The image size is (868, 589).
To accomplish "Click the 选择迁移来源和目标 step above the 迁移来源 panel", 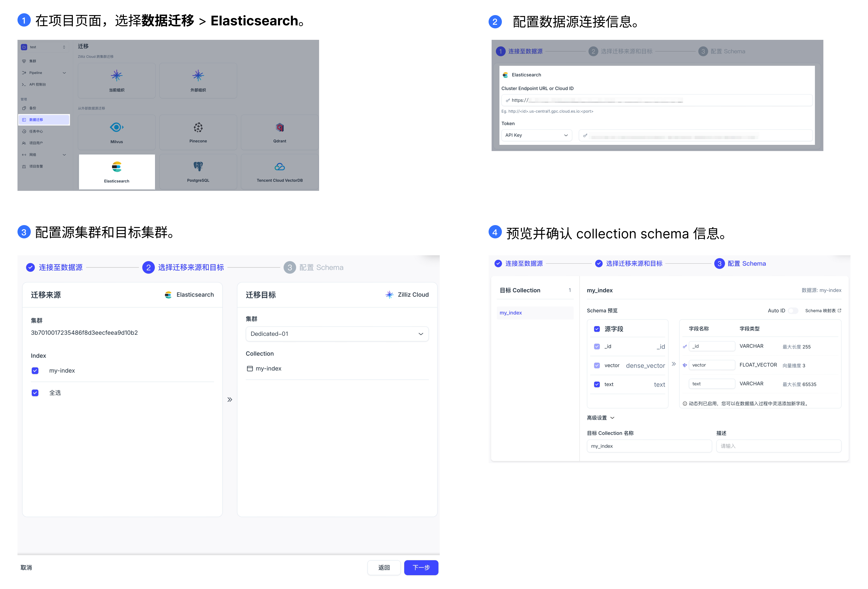I will 183,268.
